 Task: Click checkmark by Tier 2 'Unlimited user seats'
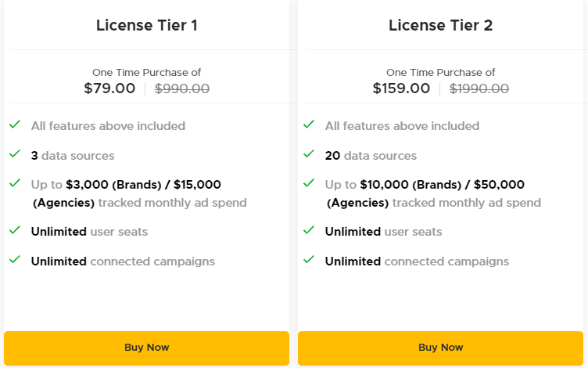pos(309,230)
